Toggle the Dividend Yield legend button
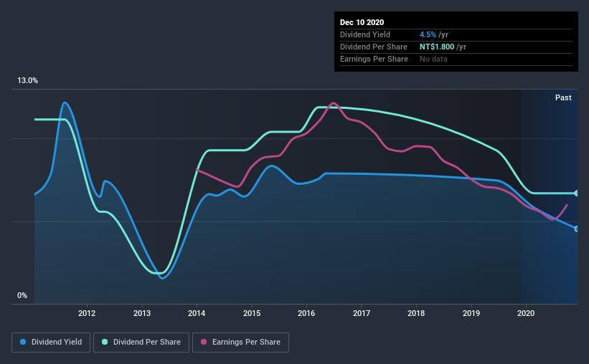Screen dimensions: 589x364 (x=51, y=343)
